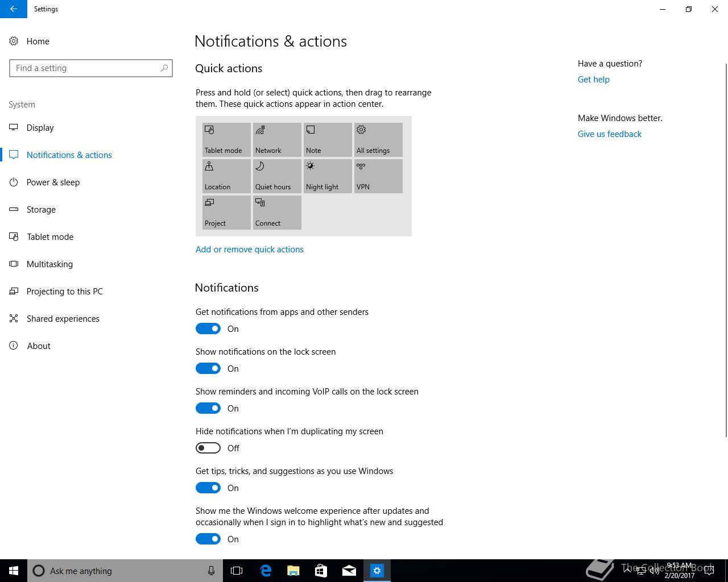The width and height of the screenshot is (728, 582).
Task: Select the VPN quick action tile
Action: click(378, 176)
